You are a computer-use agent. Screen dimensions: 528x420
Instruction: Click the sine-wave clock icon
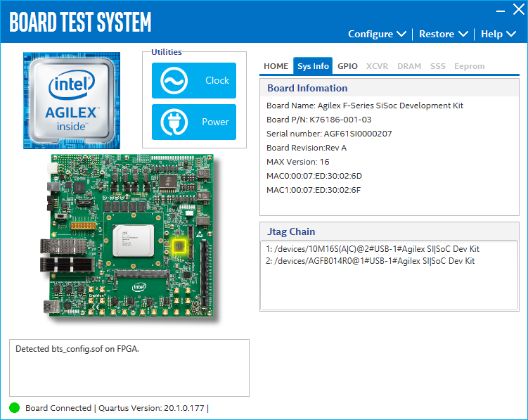coord(174,81)
